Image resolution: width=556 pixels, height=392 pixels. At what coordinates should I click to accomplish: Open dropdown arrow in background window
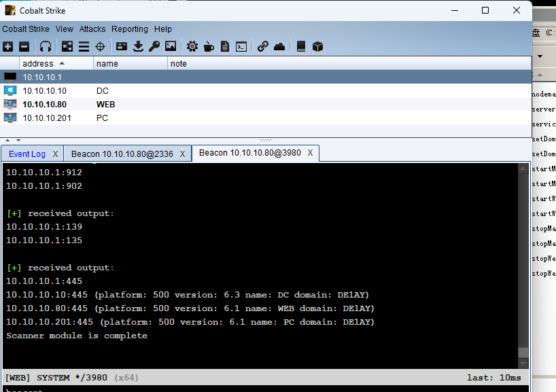point(540,56)
